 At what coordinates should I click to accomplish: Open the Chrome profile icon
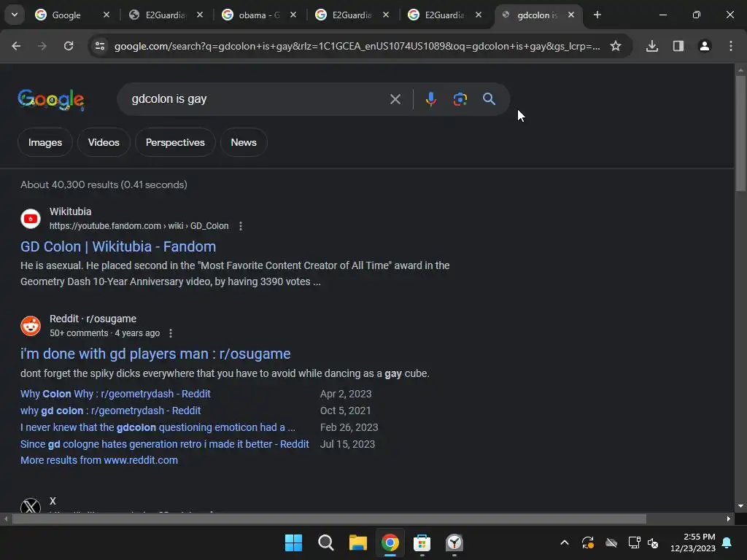pyautogui.click(x=705, y=46)
